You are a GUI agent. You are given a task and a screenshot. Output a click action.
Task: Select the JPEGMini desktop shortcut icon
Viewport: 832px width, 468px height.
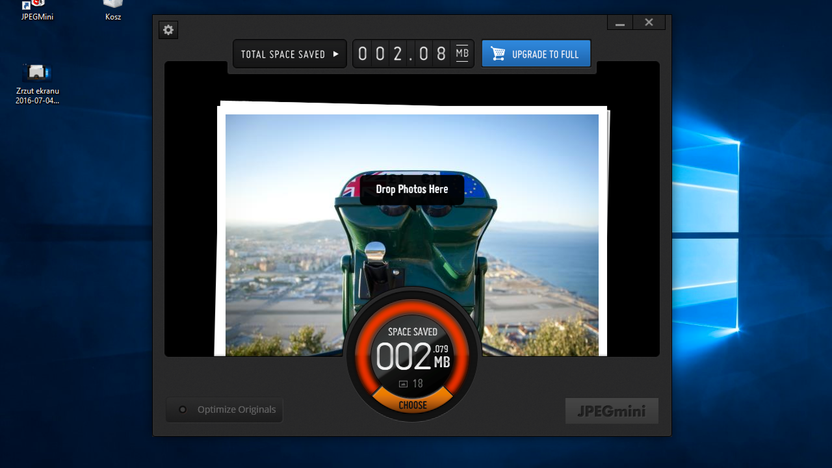click(37, 11)
